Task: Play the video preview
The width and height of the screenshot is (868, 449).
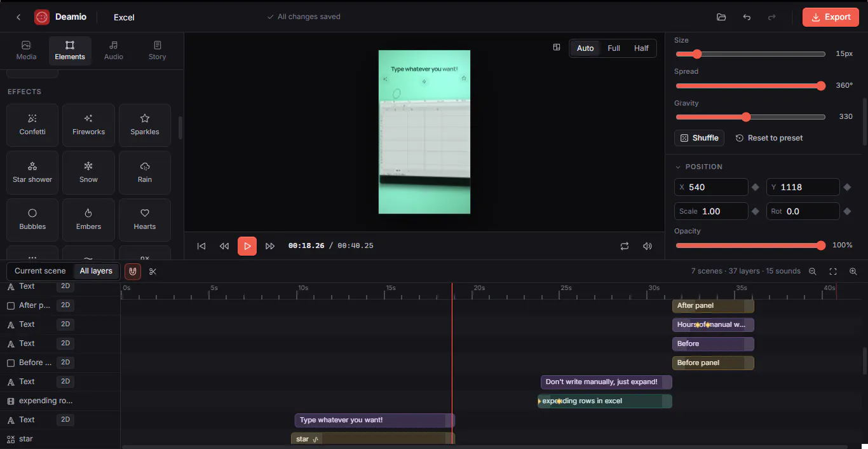Action: coord(247,246)
